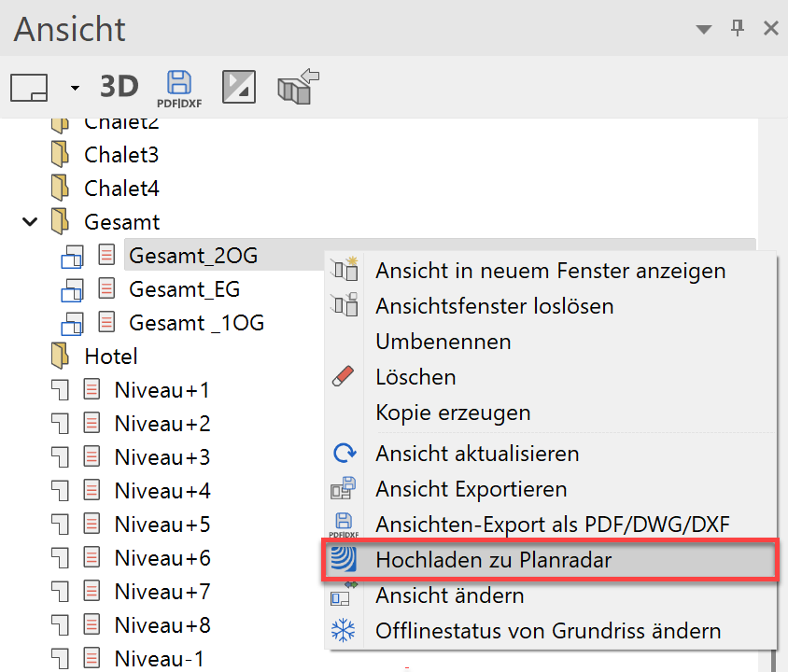788x672 pixels.
Task: Select Ansicht aktualisieren from context menu
Action: point(477,454)
